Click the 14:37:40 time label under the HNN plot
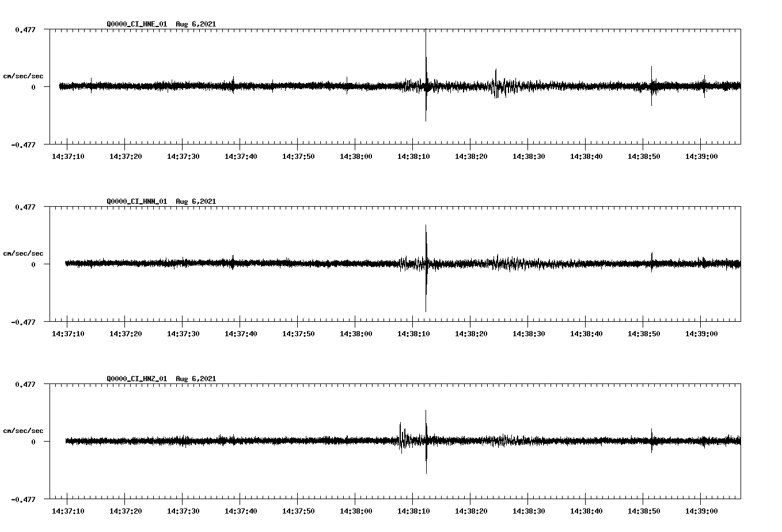This screenshot has height=532, width=782. coord(241,334)
